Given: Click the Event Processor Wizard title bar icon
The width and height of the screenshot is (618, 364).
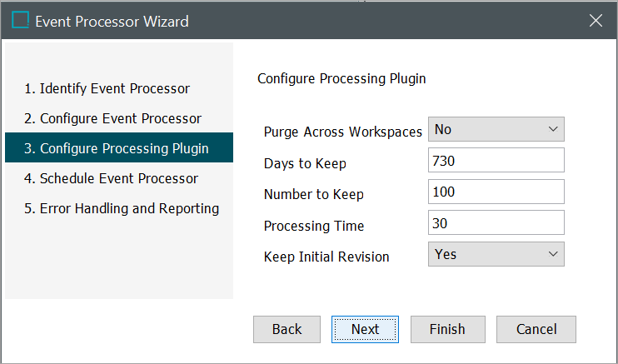Looking at the screenshot, I should 20,21.
